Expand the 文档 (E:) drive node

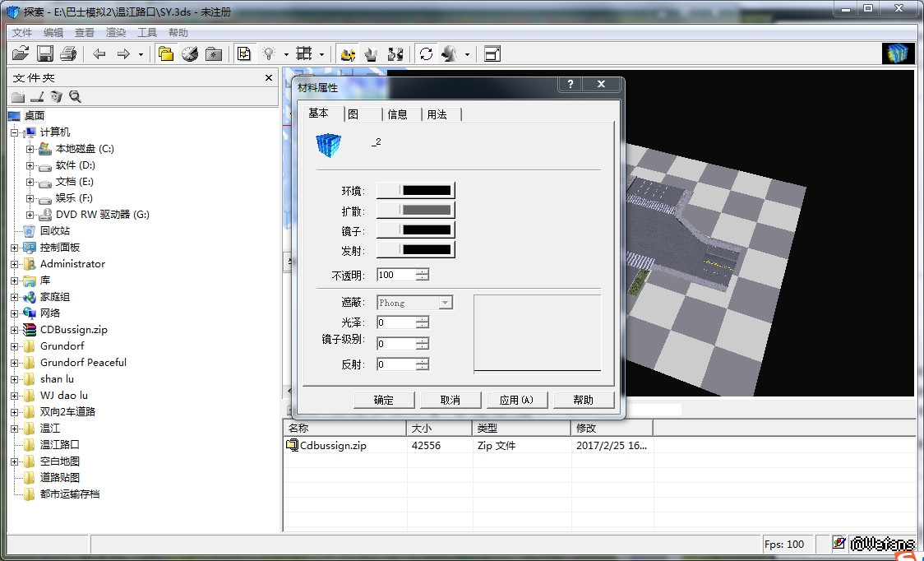(x=30, y=182)
